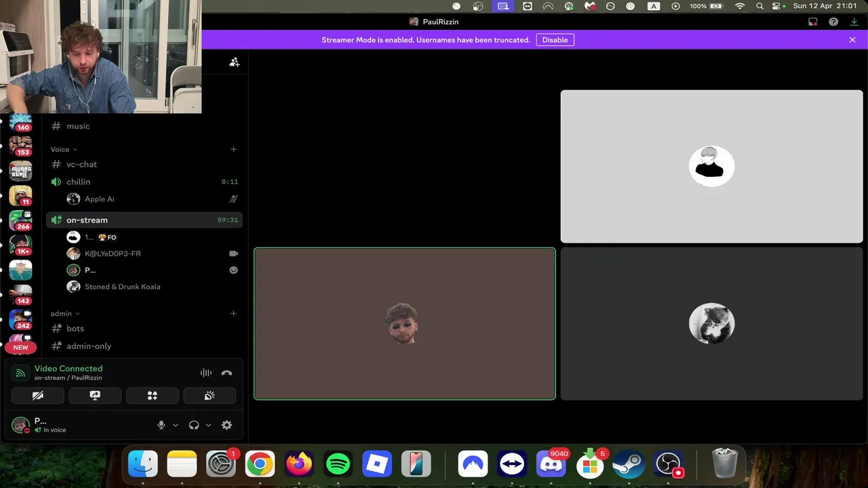Open user settings gear
Screen dimensions: 868x488
tap(226, 425)
